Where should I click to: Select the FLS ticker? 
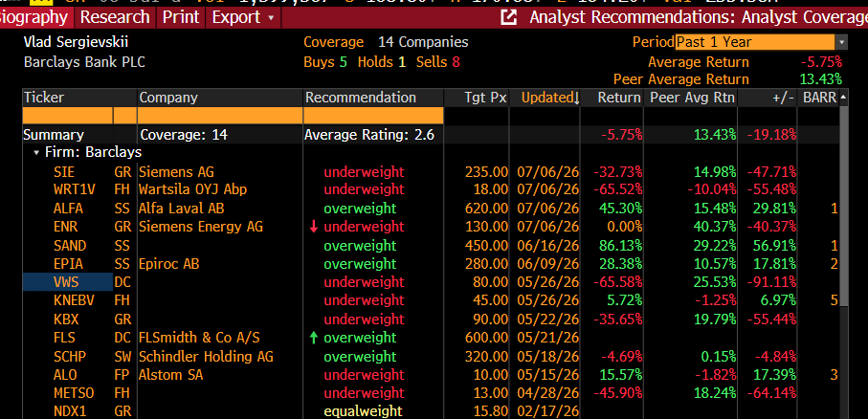[x=64, y=338]
